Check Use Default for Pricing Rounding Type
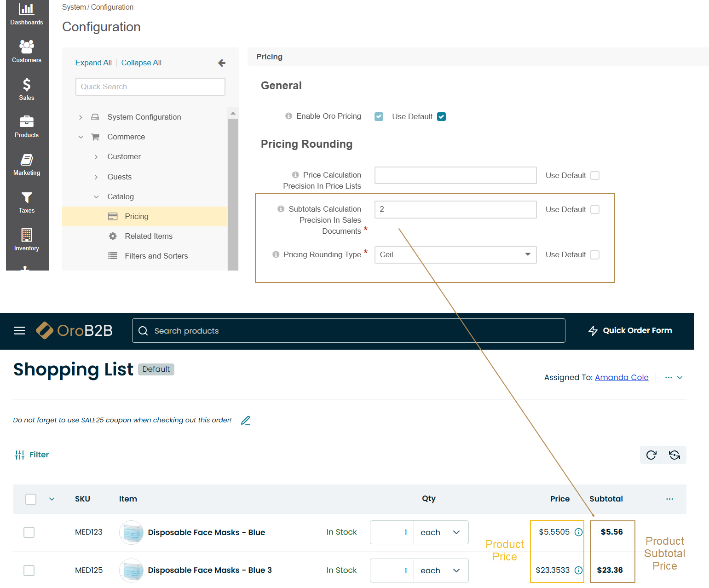 [595, 255]
